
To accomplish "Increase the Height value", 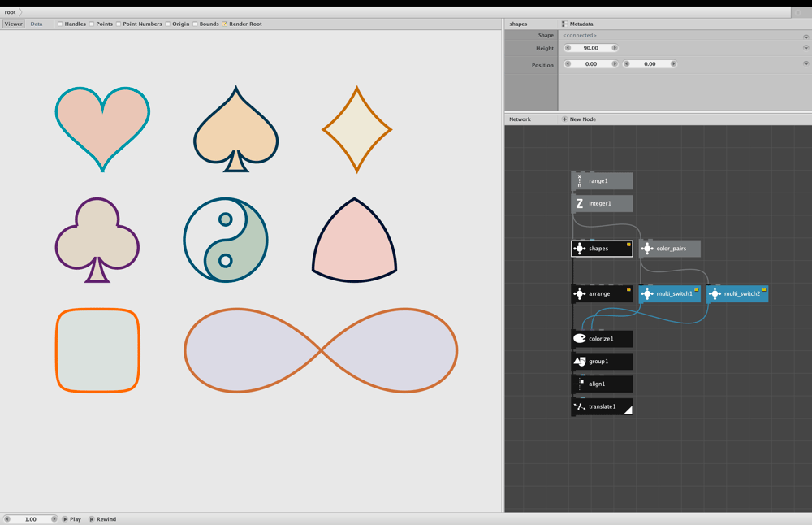I will click(x=615, y=48).
